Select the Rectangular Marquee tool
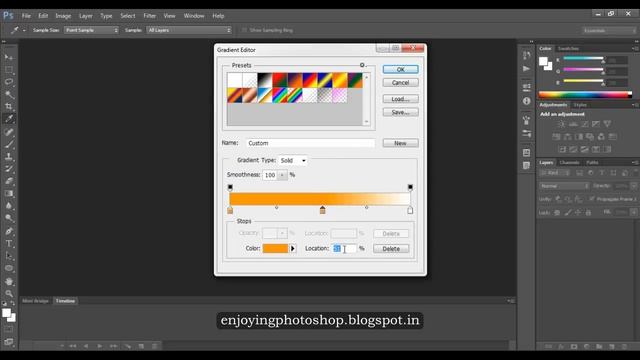The image size is (640, 360). click(x=9, y=69)
